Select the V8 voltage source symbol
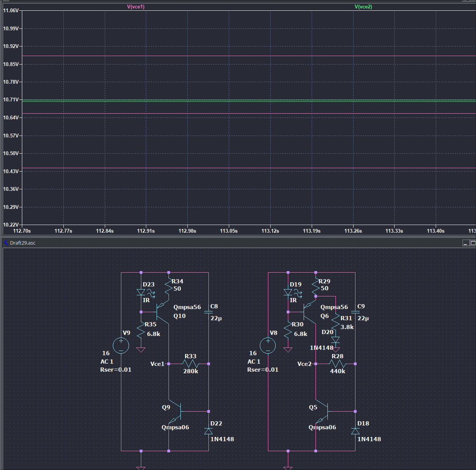 pos(268,345)
